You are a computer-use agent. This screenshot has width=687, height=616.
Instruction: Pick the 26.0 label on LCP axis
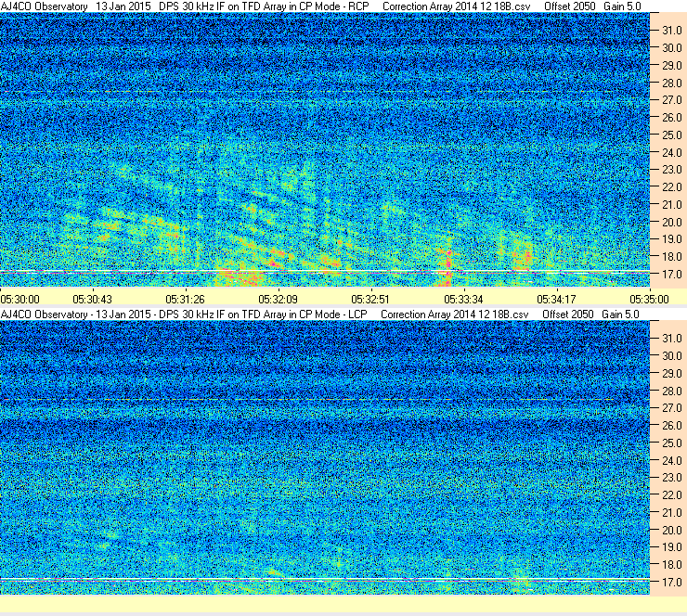tap(672, 426)
